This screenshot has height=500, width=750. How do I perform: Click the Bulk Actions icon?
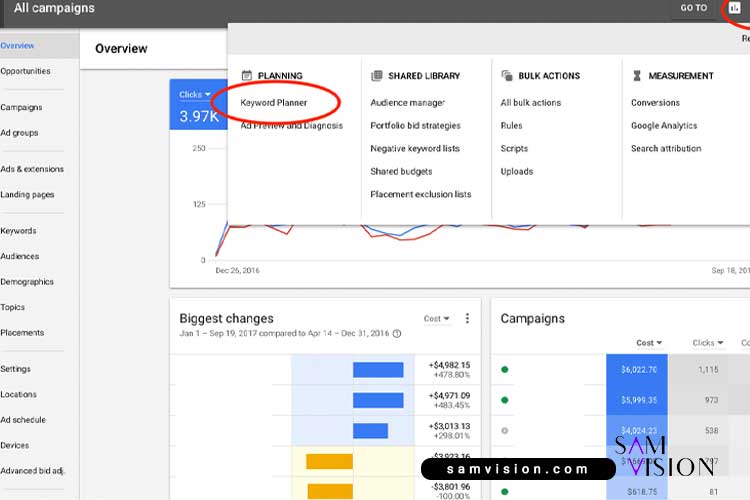(507, 75)
